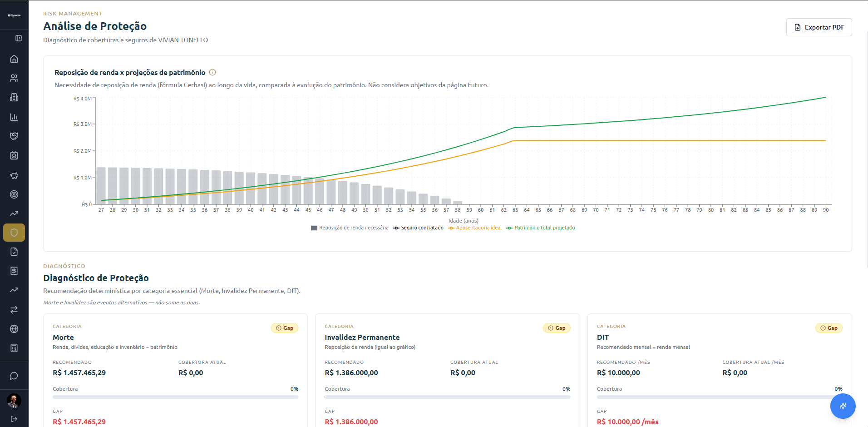Open the target goals sidebar icon
Viewport: 868px width, 427px height.
point(14,194)
